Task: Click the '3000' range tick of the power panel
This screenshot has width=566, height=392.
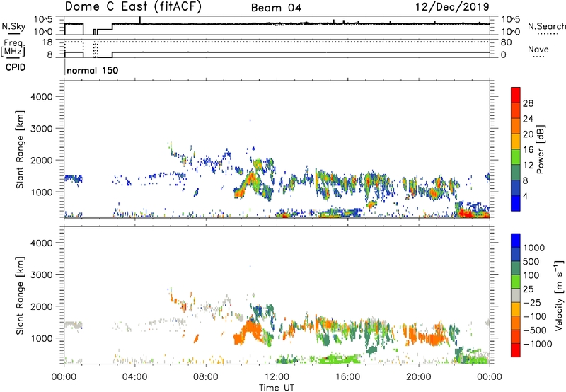Action: tap(41, 129)
